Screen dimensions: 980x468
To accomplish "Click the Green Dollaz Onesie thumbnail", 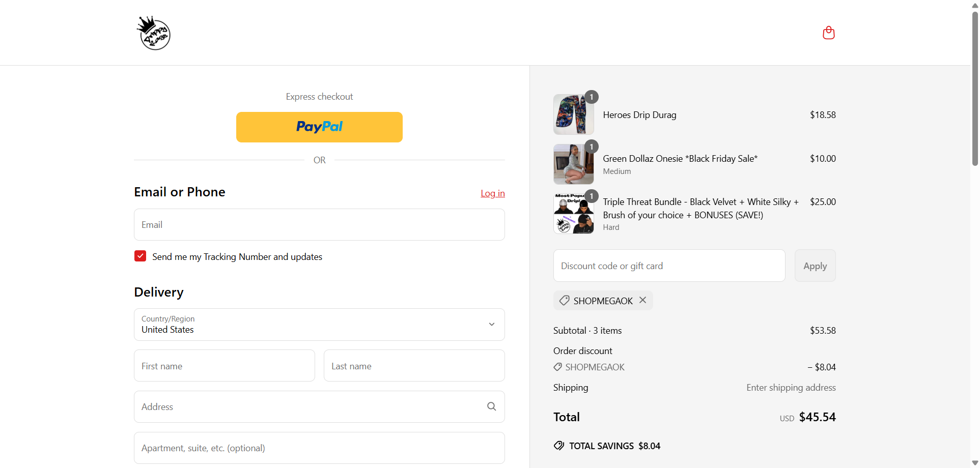I will [573, 163].
